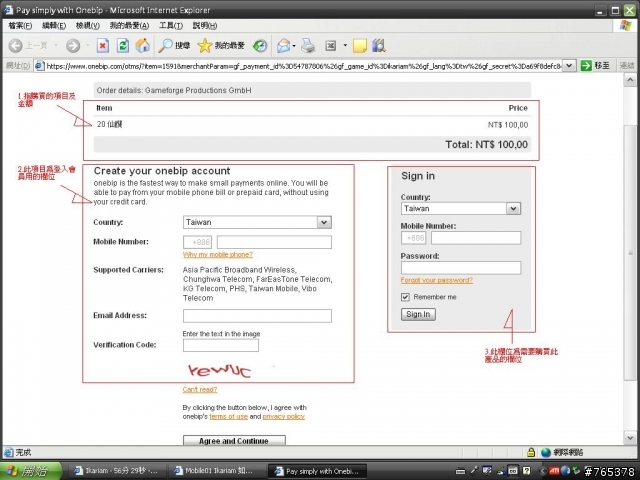Print page with printer icon

(308, 45)
